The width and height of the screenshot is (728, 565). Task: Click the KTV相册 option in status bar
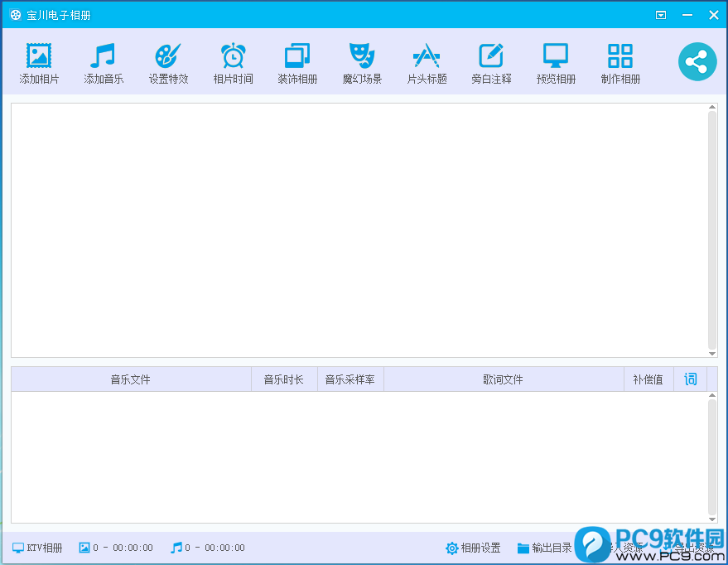pos(37,548)
